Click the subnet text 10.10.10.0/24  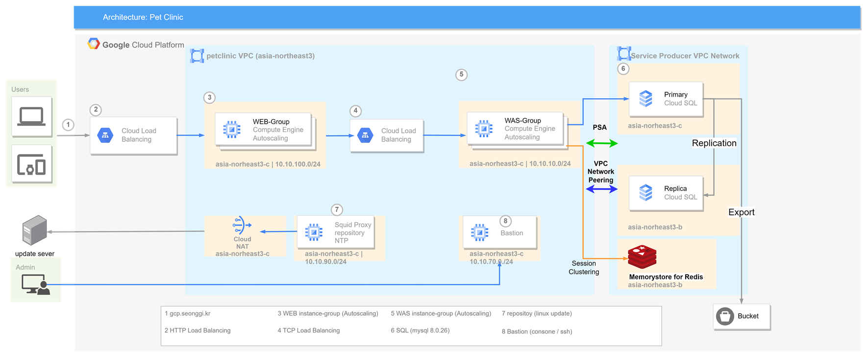point(550,164)
